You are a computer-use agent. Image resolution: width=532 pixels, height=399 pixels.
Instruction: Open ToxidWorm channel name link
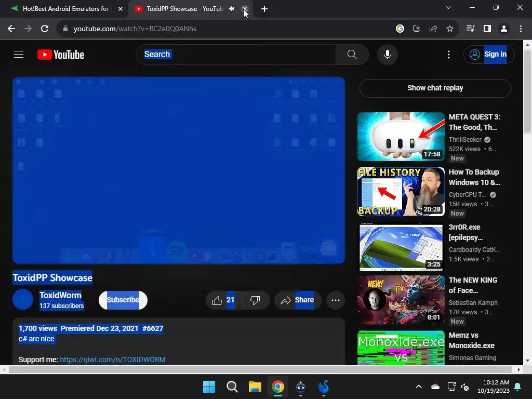[60, 295]
